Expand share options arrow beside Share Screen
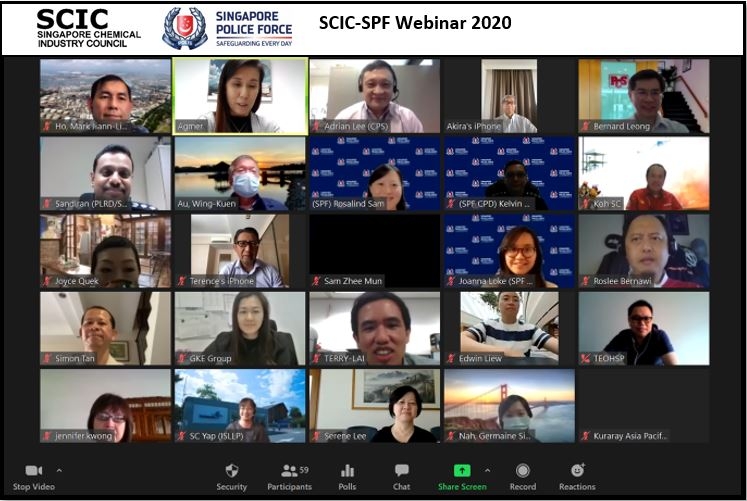 point(487,471)
